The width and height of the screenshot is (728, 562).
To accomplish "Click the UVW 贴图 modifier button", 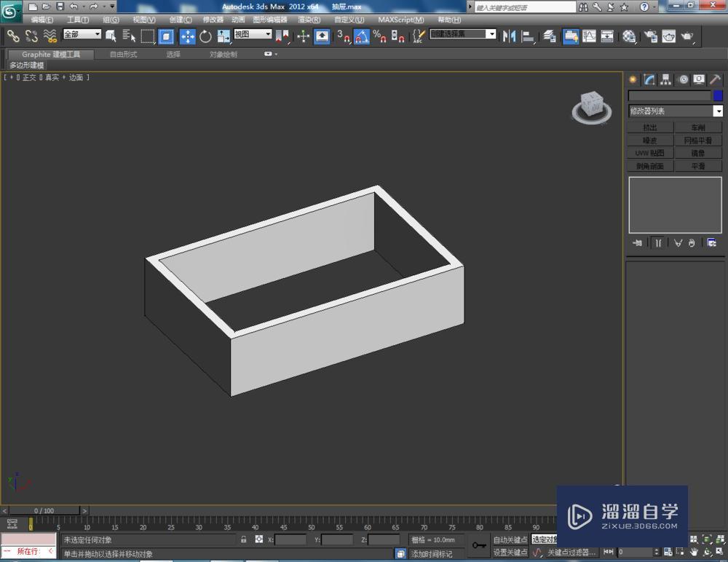I will click(649, 153).
